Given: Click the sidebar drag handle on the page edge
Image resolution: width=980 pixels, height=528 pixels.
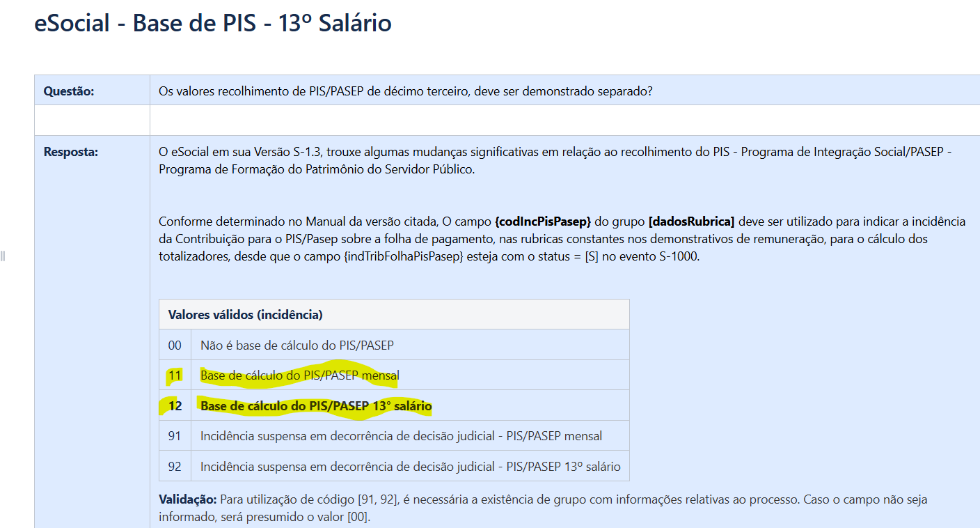Looking at the screenshot, I should click(x=3, y=256).
